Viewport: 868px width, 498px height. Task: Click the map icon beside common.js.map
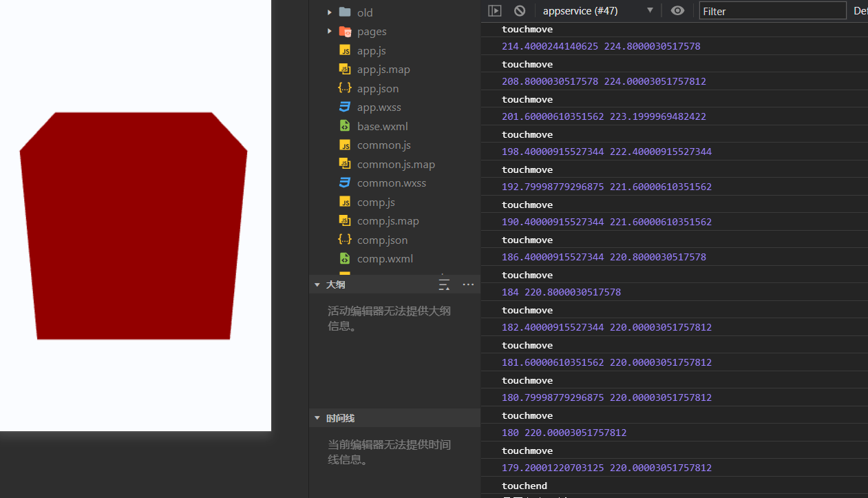(x=345, y=164)
